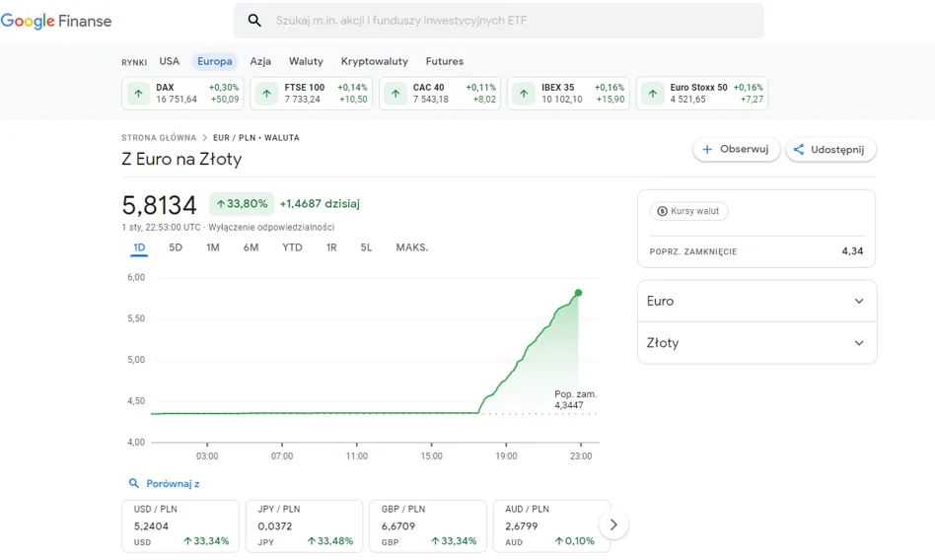
Task: Open the Strona główna breadcrumb link
Action: click(x=159, y=138)
